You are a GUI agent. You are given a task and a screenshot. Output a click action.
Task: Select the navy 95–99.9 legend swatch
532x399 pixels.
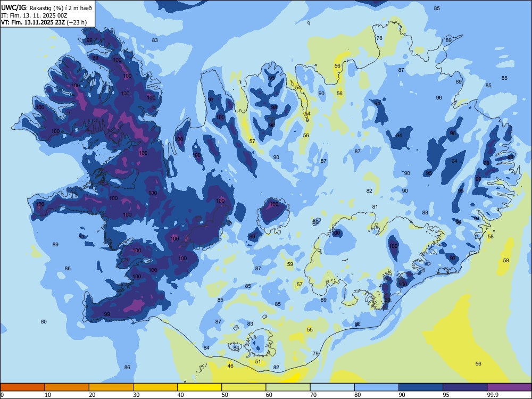point(465,387)
